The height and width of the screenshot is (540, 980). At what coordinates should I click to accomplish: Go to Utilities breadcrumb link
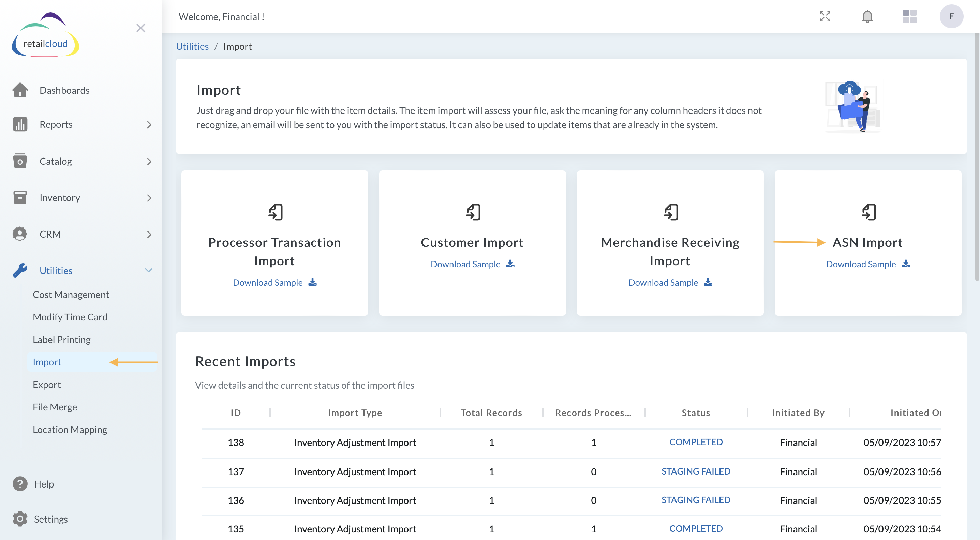pos(192,46)
